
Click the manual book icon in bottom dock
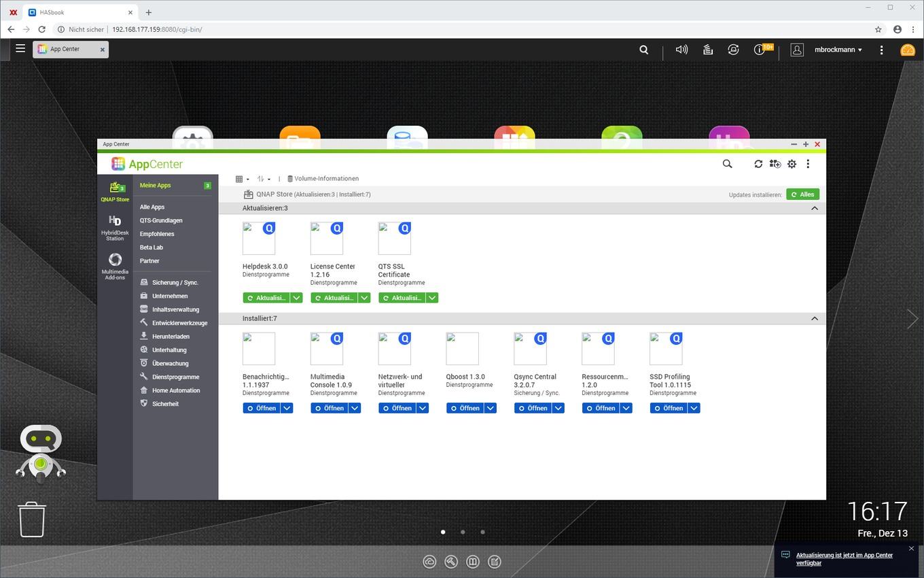[x=473, y=562]
